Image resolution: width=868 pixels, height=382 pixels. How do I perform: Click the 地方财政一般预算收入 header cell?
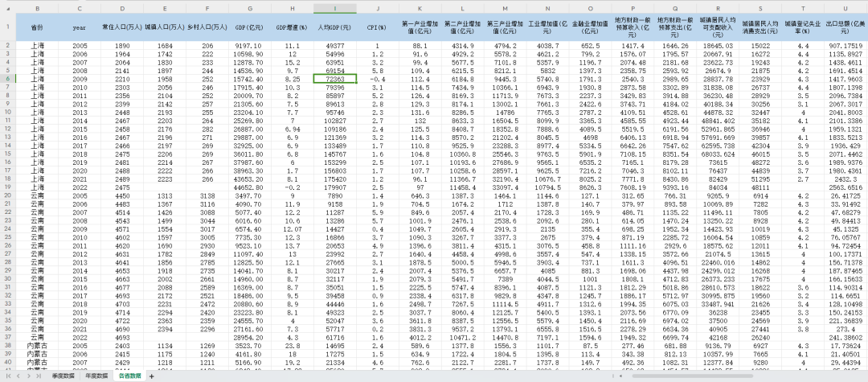(633, 27)
